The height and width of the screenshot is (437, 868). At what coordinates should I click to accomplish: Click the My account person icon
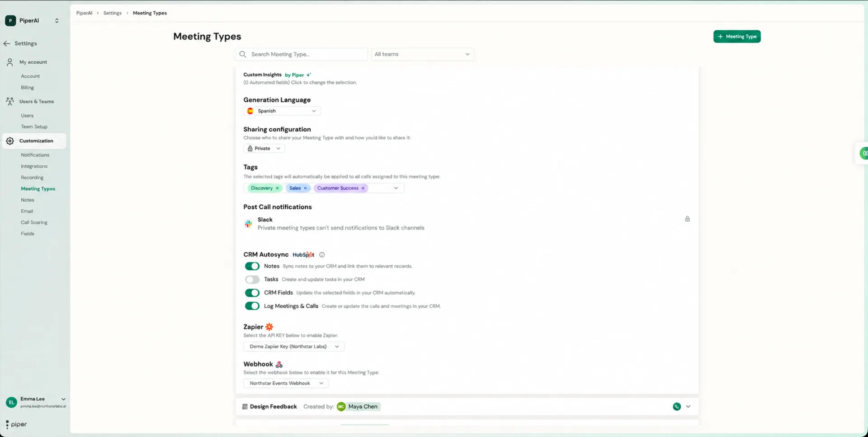(x=10, y=62)
